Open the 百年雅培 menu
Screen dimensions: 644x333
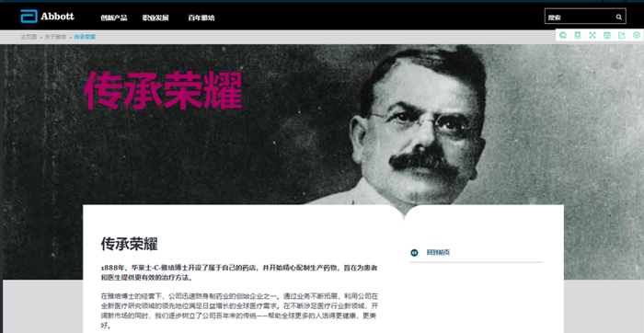[201, 17]
